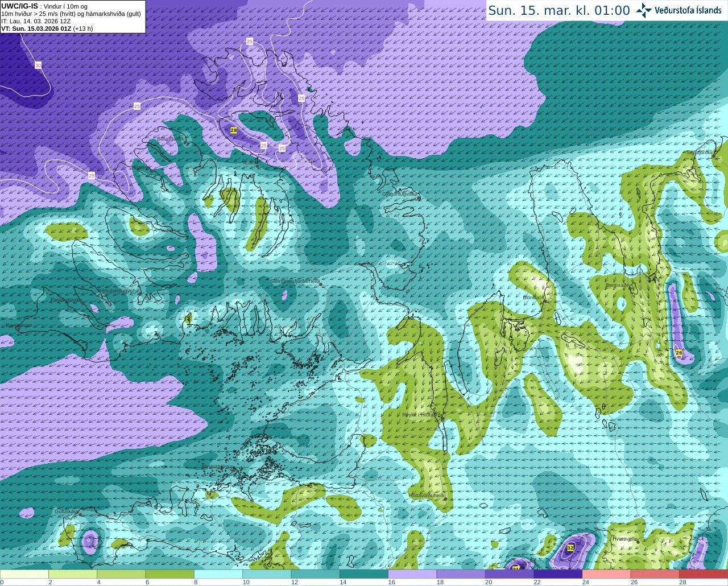Click the legend scale value 8

(x=196, y=582)
